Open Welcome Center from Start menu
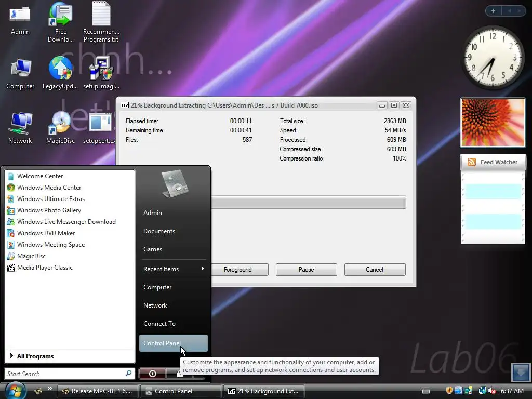 [70, 176]
